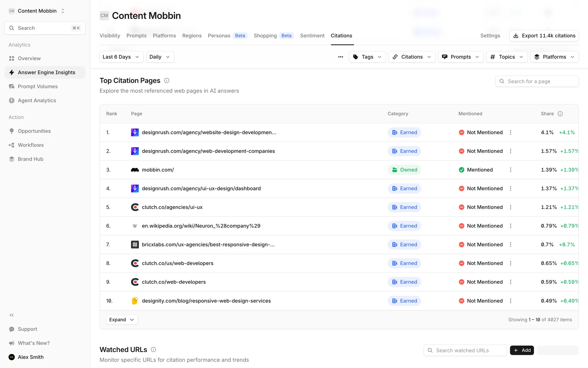This screenshot has width=588, height=368.
Task: Open more filters ellipsis icon
Action: (341, 57)
